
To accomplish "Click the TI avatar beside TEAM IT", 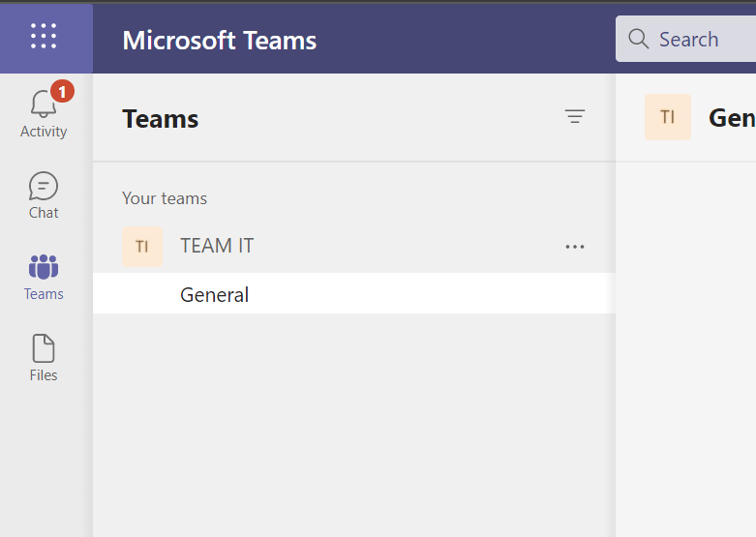I will (x=142, y=247).
